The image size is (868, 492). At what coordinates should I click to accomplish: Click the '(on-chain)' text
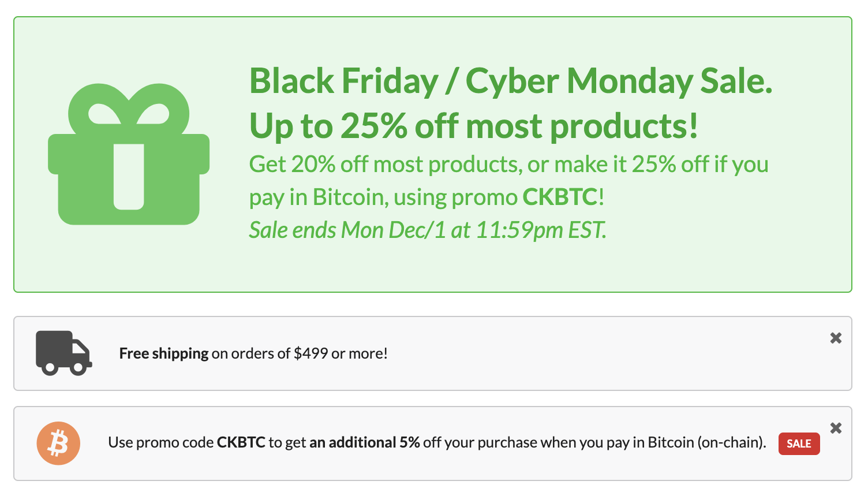tap(731, 442)
